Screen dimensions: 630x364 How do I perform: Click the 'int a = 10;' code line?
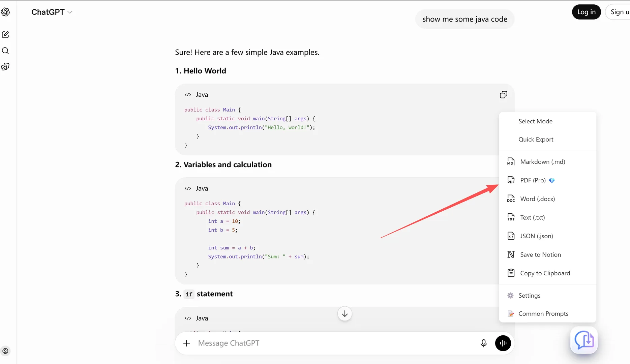tap(224, 221)
